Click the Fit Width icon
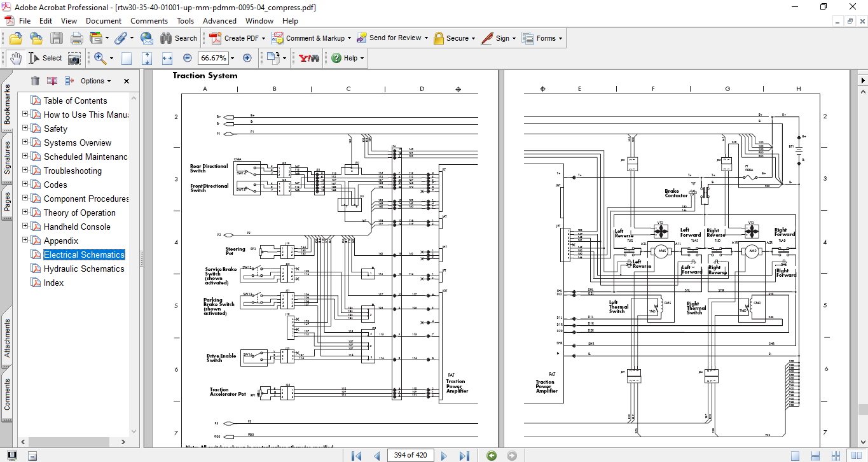 [x=167, y=58]
